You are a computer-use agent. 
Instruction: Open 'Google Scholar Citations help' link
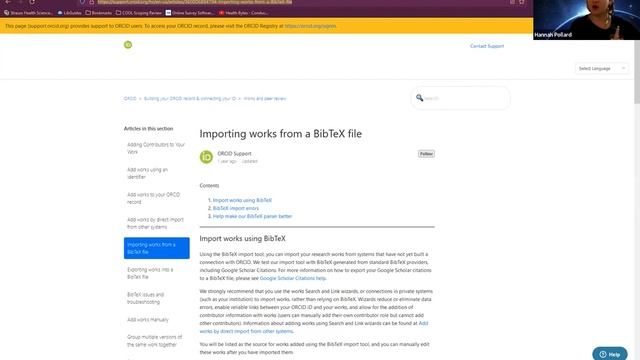pyautogui.click(x=293, y=278)
